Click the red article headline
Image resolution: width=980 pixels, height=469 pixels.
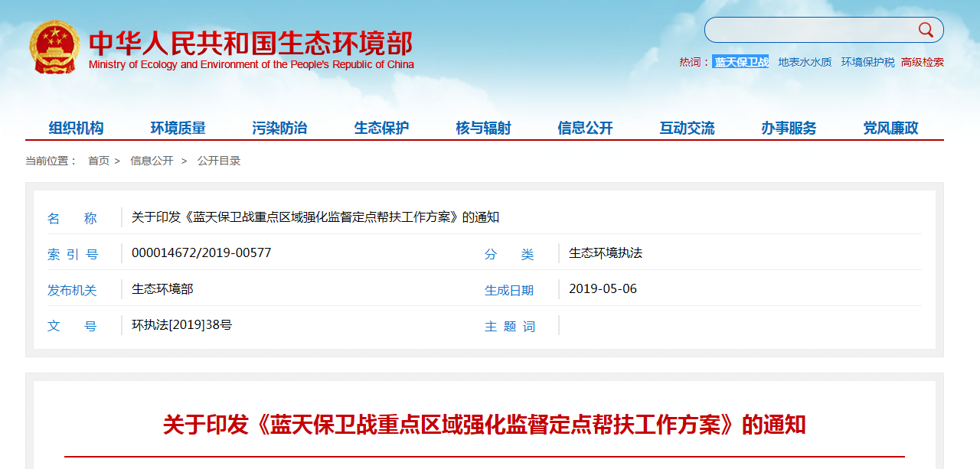click(x=485, y=425)
